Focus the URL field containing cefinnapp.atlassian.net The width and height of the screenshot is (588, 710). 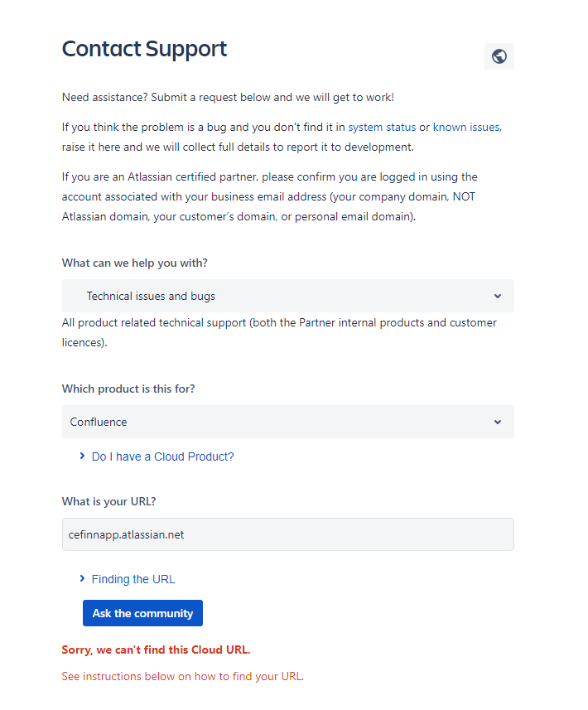[x=287, y=534]
